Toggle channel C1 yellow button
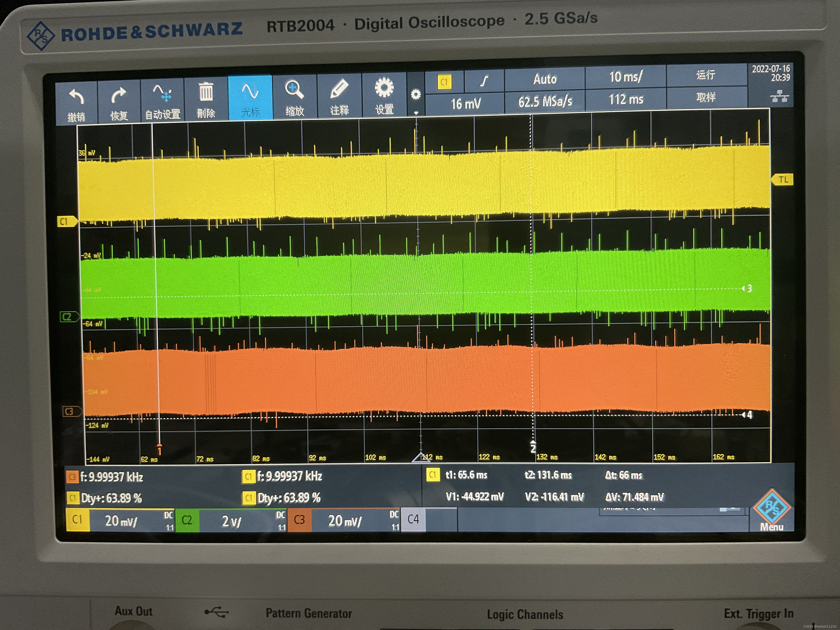The width and height of the screenshot is (840, 630). point(77,520)
